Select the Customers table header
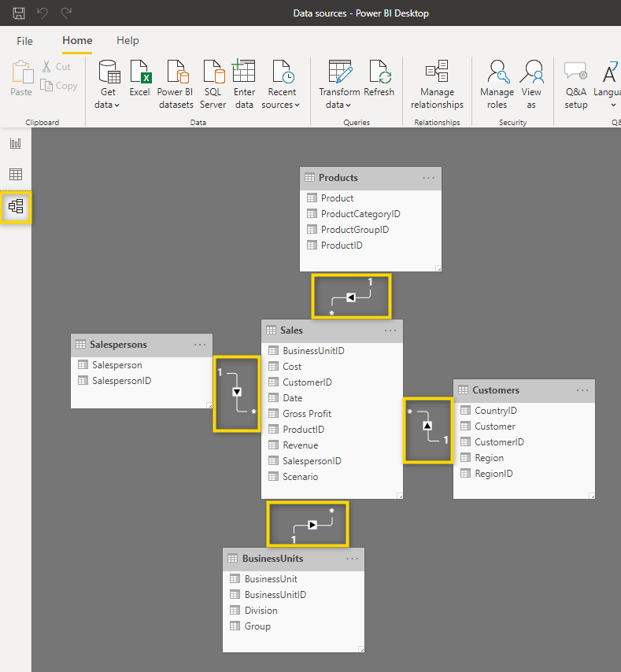Viewport: 621px width, 672px height. coord(524,390)
